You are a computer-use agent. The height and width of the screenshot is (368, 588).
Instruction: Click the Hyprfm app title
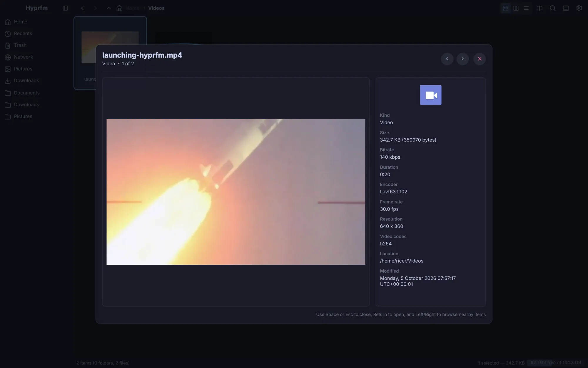pyautogui.click(x=37, y=8)
